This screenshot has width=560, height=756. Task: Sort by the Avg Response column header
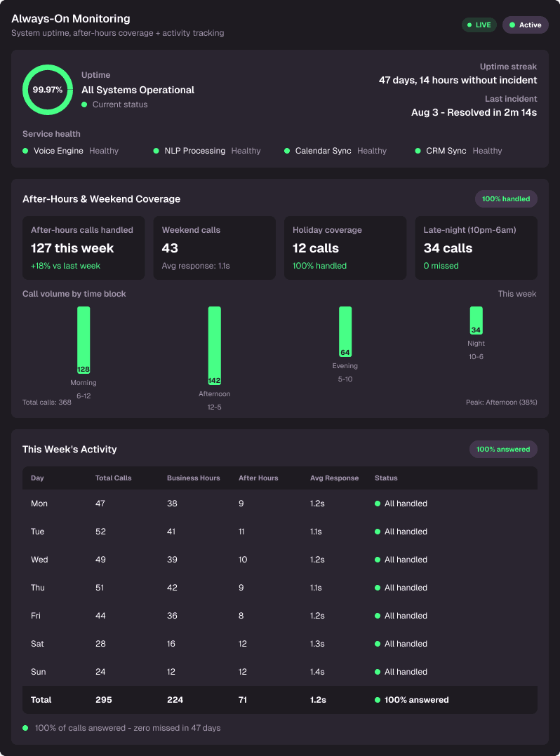[x=334, y=478]
